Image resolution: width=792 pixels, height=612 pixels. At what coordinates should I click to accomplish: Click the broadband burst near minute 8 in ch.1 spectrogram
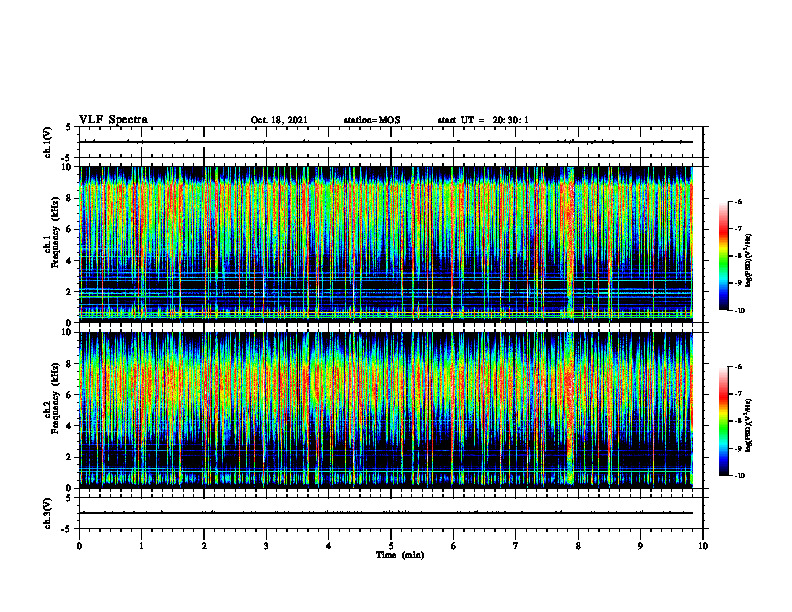(570, 244)
